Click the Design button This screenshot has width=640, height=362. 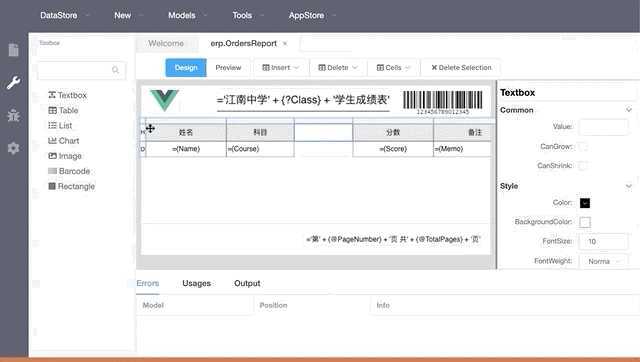[x=186, y=68]
